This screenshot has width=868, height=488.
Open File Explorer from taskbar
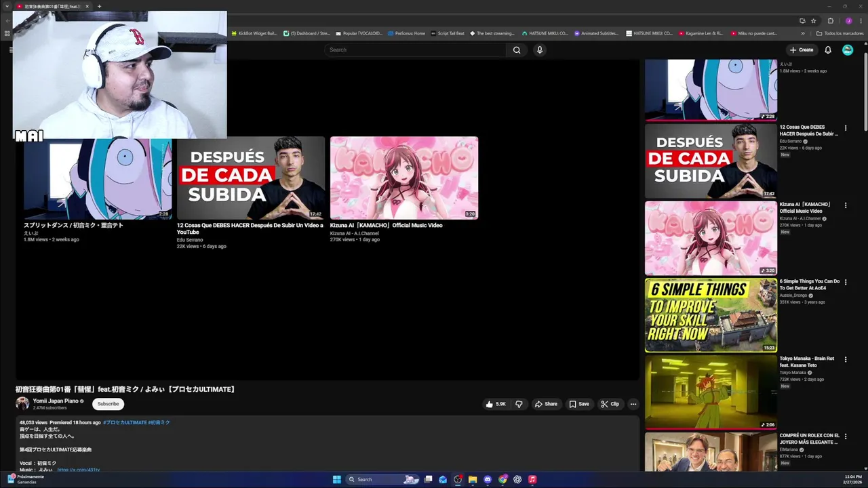tap(473, 479)
